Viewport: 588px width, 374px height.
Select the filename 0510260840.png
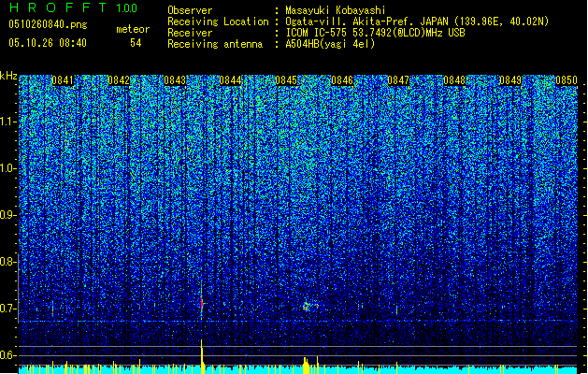coord(48,24)
